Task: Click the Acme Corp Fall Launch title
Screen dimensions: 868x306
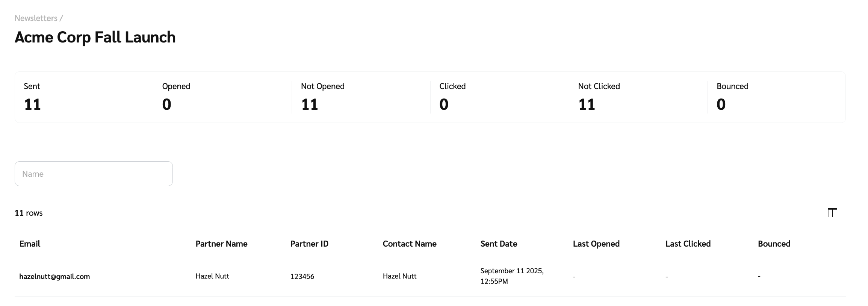Action: pos(95,37)
